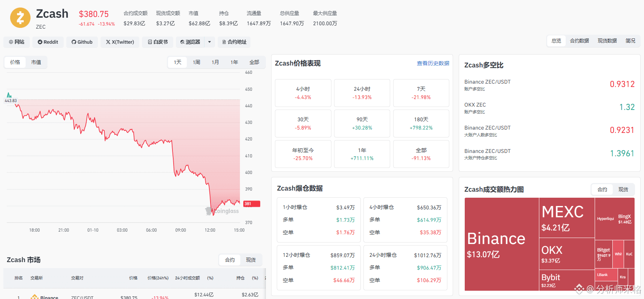Screen dimensions: 644x299
Task: Click the Hyperliquid block in heatmap
Action: [606, 219]
